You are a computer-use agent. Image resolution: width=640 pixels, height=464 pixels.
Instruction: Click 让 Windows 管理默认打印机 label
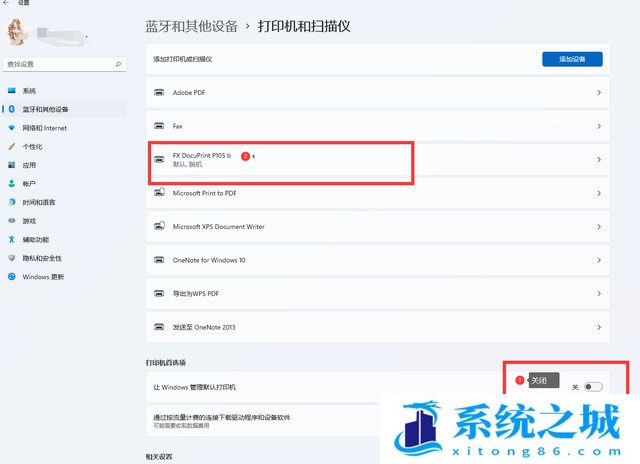(194, 387)
